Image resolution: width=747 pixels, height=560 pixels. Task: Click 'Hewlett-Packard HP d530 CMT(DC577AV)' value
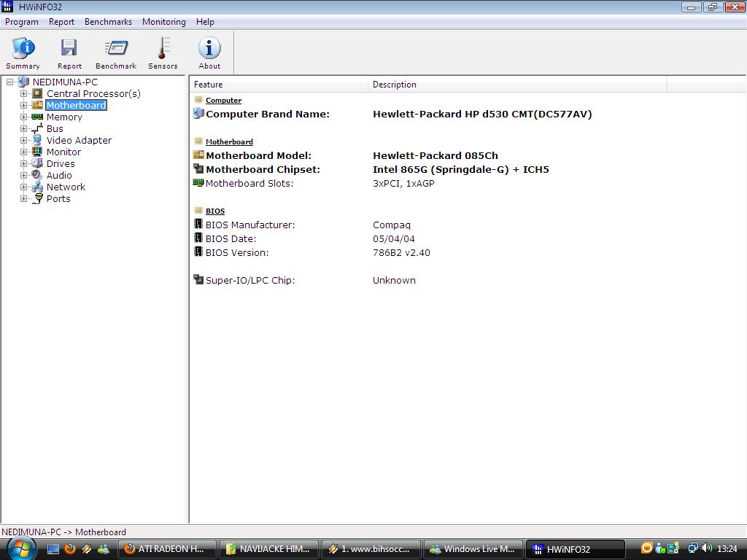point(482,114)
